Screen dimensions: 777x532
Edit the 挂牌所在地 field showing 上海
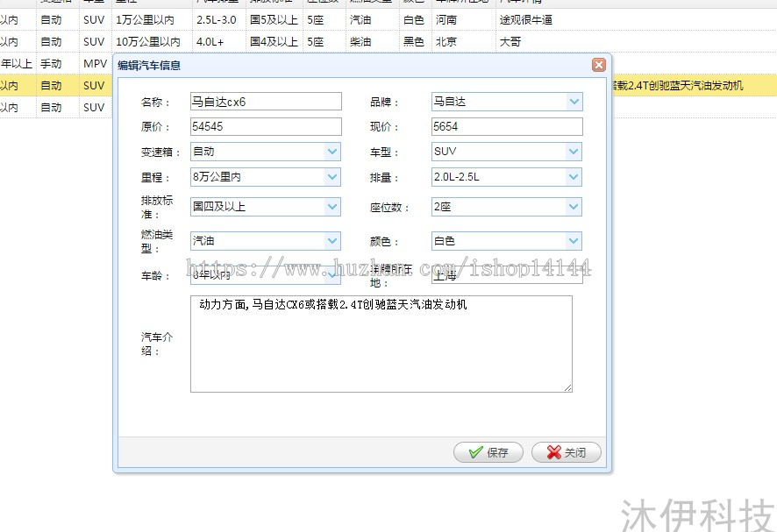(x=507, y=275)
